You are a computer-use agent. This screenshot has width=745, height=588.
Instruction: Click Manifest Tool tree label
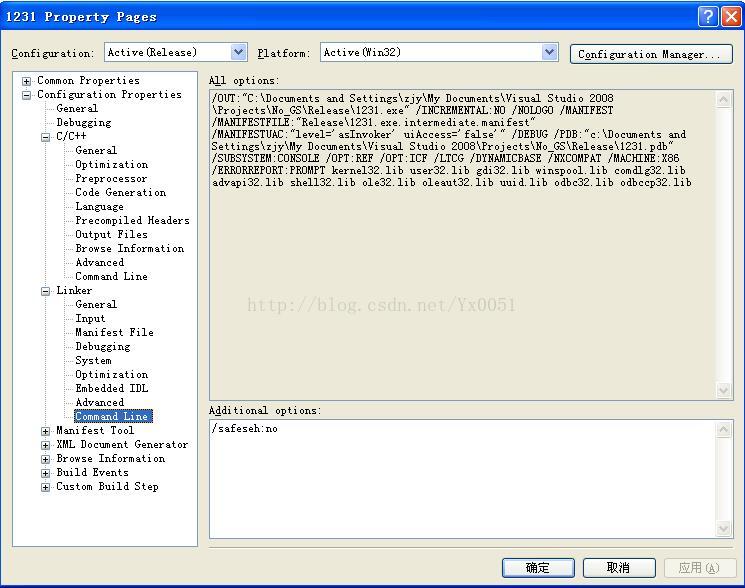(x=95, y=430)
